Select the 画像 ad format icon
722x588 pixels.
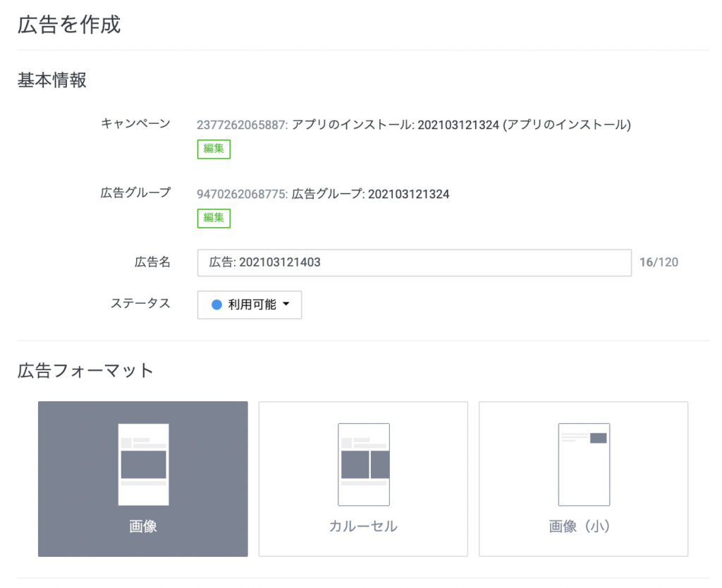[142, 477]
